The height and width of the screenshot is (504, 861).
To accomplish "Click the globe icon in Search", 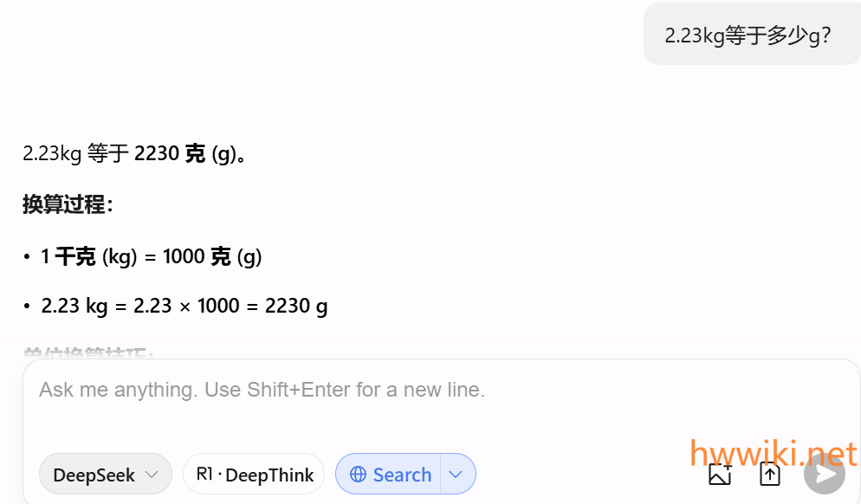I will (x=358, y=475).
